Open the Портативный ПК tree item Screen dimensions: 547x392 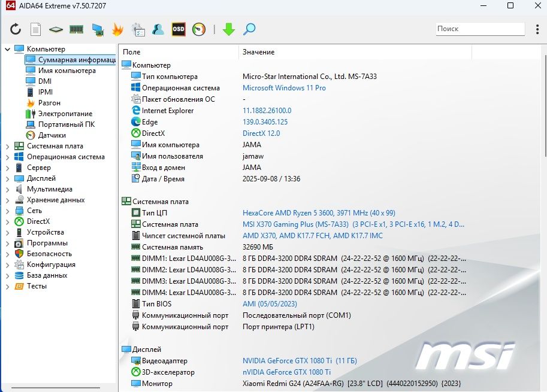point(67,124)
